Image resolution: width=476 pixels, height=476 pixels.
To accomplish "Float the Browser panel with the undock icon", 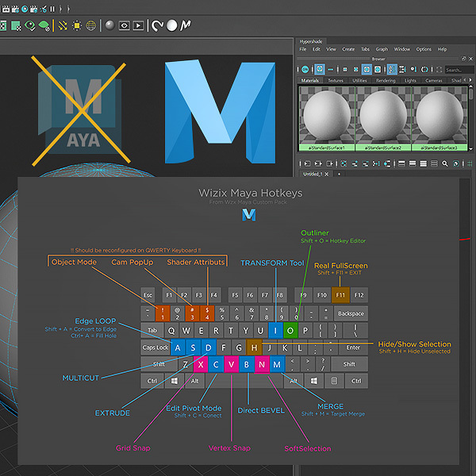I will [463, 59].
